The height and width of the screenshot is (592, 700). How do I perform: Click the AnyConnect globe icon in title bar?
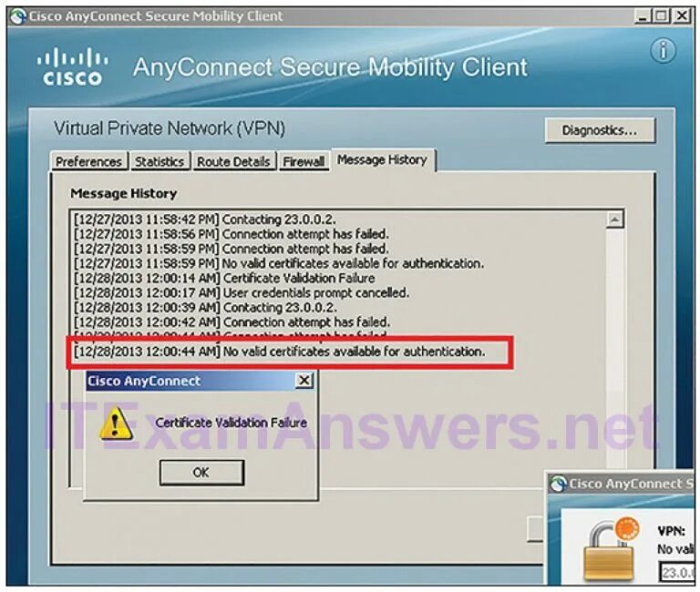click(x=18, y=16)
